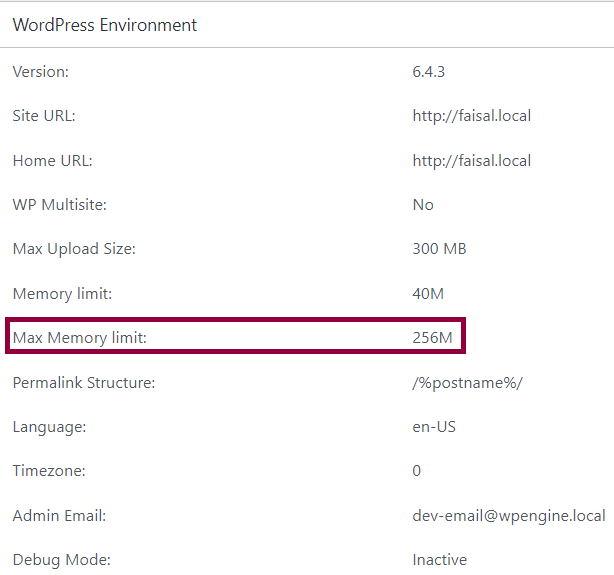Click the Debug Mode label
This screenshot has height=575, width=614.
pos(61,560)
